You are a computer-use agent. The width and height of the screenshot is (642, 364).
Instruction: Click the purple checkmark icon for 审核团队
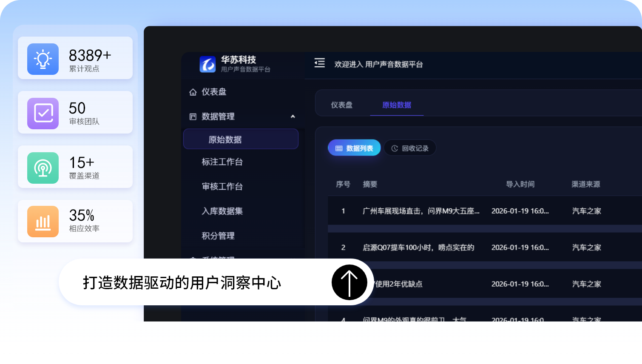[x=43, y=114]
